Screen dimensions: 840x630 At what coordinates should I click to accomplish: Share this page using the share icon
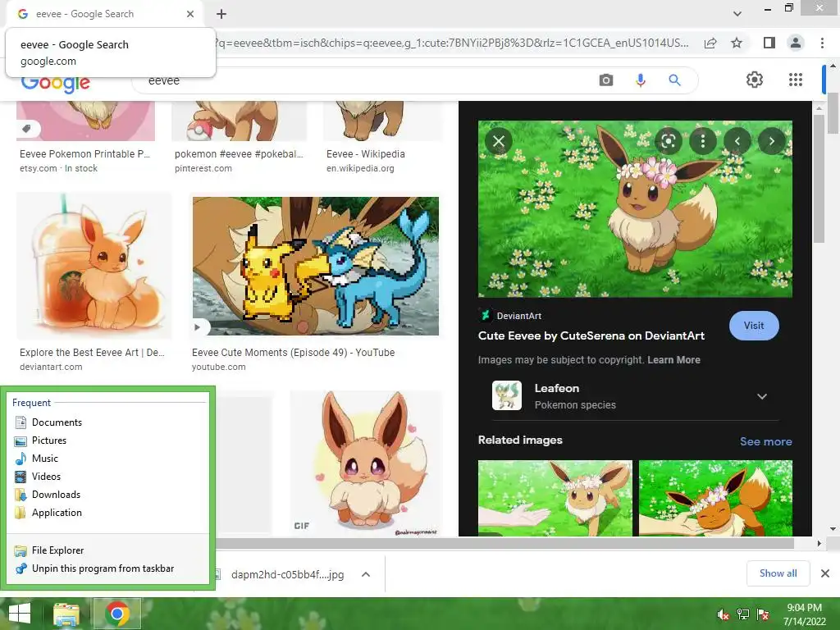710,43
